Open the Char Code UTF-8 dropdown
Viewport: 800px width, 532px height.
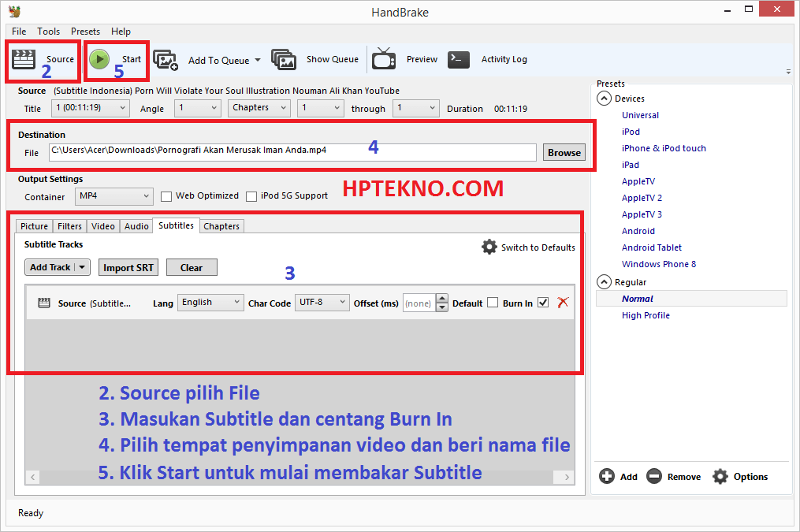coord(322,302)
